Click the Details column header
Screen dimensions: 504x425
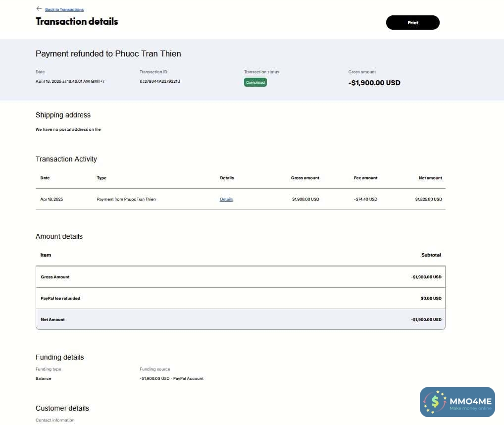pos(227,178)
